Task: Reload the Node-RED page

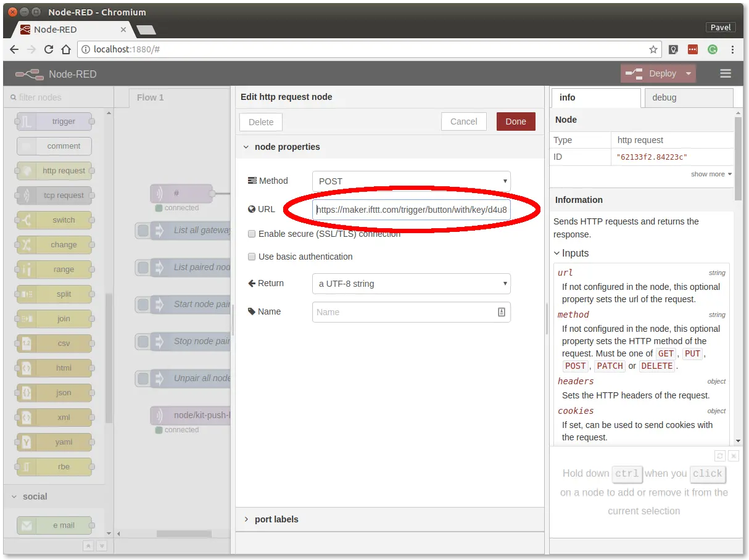Action: tap(49, 49)
